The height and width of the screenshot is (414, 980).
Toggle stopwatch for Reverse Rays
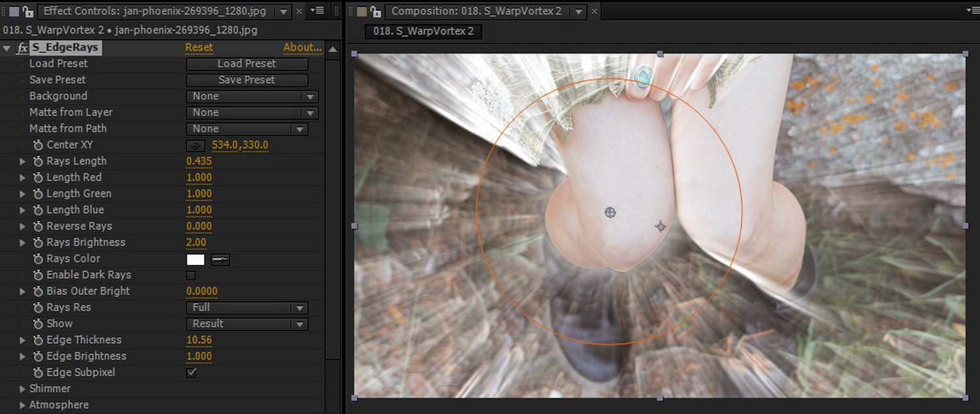click(x=37, y=226)
